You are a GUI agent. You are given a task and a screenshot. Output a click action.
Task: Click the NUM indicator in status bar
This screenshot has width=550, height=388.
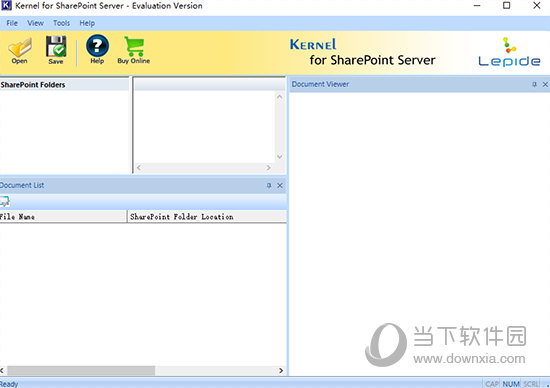pos(511,384)
